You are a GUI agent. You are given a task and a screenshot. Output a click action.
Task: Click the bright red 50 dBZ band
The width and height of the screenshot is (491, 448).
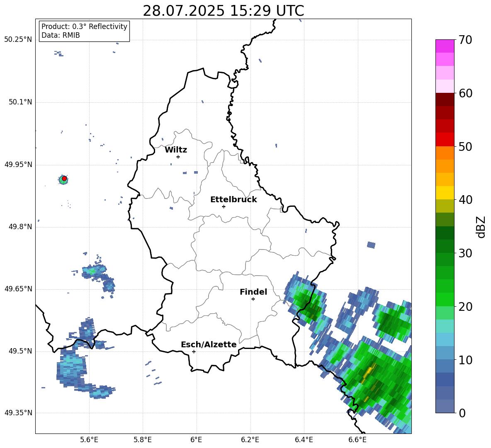point(445,140)
